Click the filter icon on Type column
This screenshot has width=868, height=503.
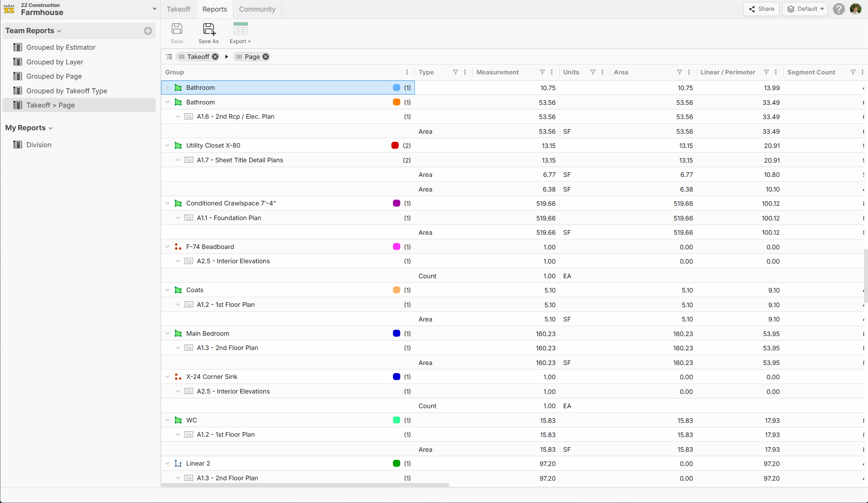click(x=455, y=72)
